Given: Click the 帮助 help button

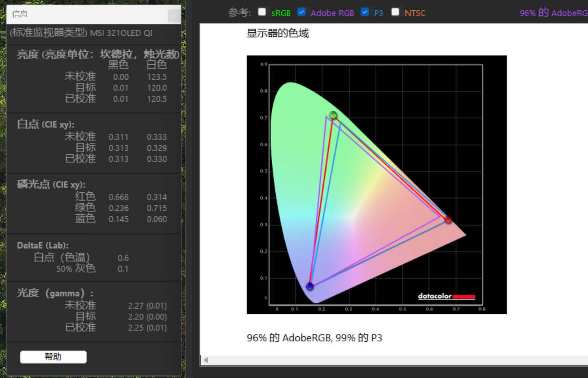Looking at the screenshot, I should tap(53, 356).
